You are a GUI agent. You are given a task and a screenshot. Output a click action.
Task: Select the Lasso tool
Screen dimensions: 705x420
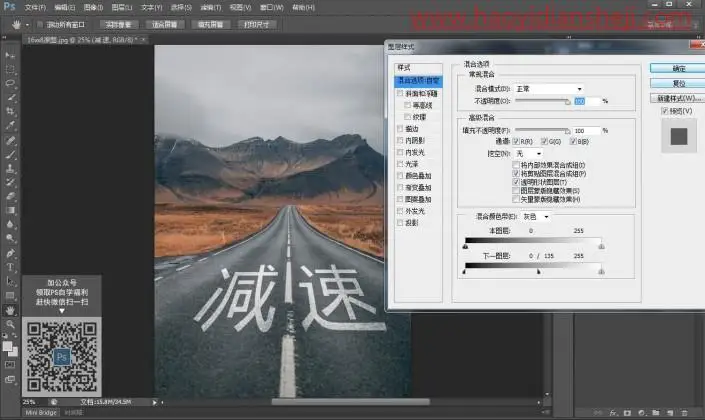pos(10,83)
